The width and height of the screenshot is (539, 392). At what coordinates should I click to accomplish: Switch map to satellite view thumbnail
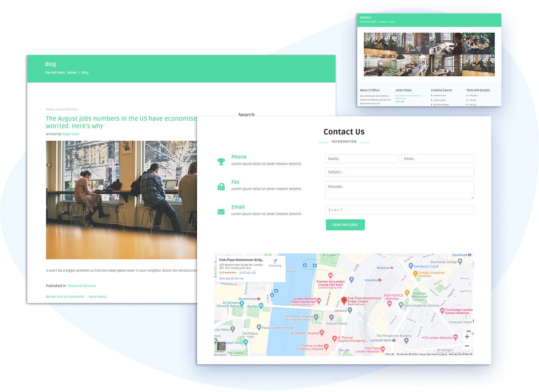221,346
